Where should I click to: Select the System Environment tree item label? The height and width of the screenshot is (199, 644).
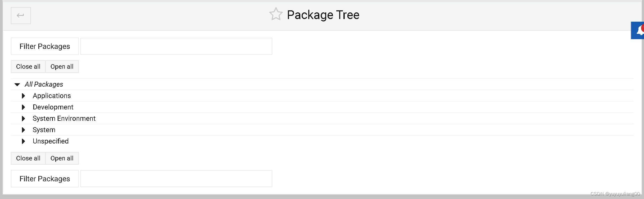pos(64,118)
